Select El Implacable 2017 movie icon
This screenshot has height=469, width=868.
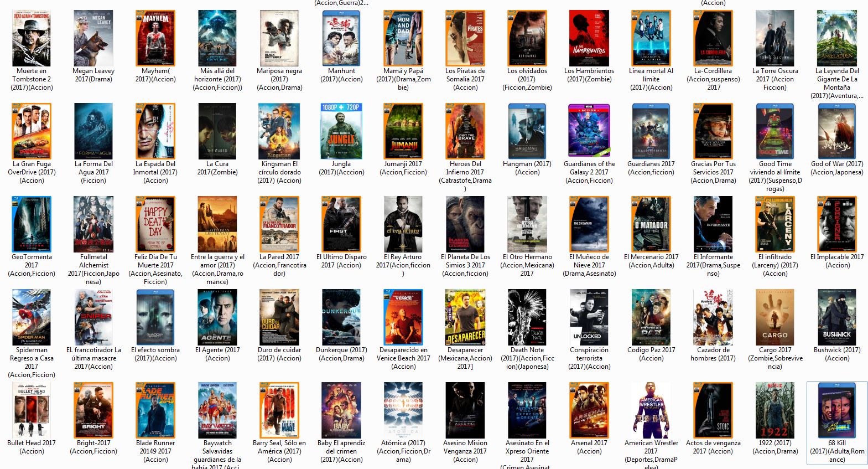[x=837, y=224]
